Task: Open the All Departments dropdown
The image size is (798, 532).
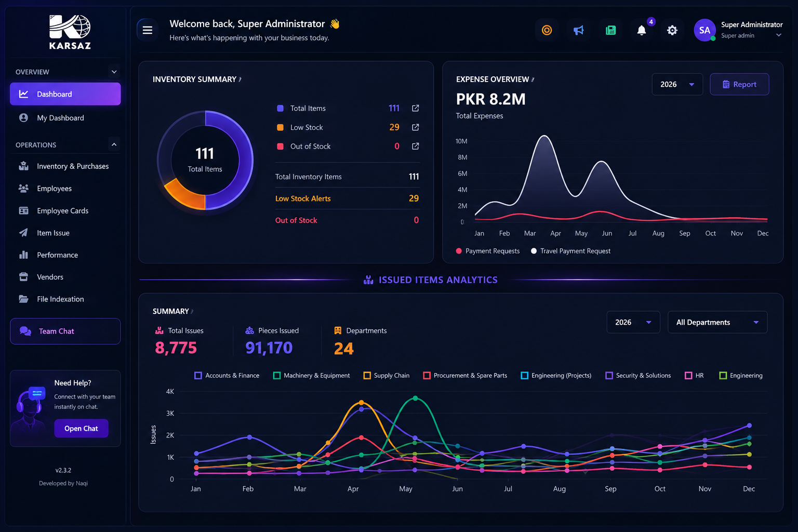Action: (x=717, y=322)
